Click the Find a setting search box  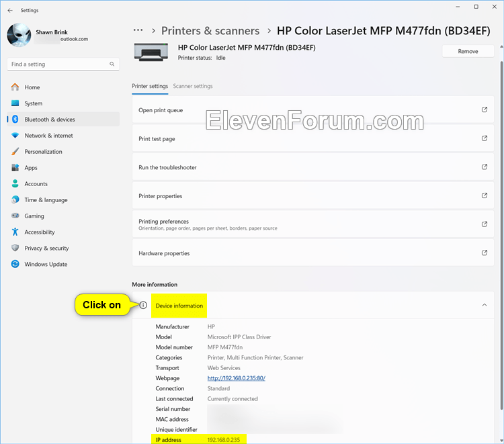(63, 64)
